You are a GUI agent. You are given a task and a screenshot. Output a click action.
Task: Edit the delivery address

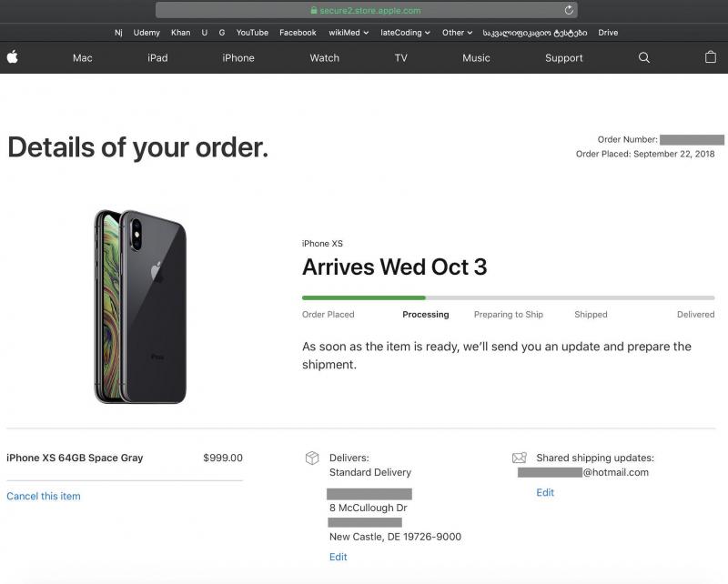click(x=339, y=557)
